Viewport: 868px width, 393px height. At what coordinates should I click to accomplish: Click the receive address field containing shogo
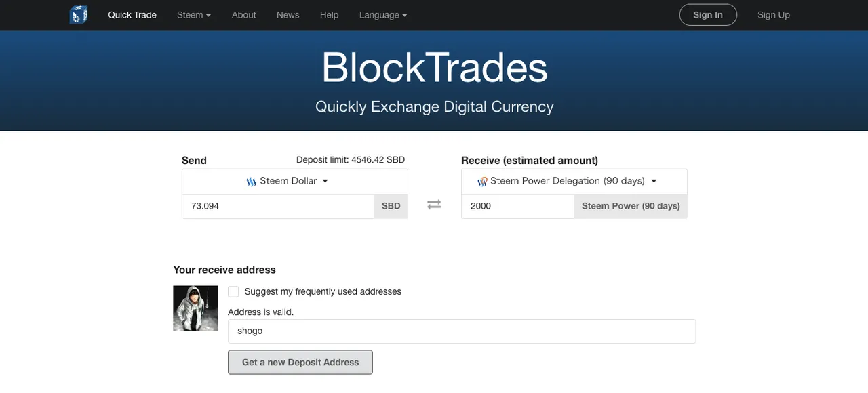point(462,331)
